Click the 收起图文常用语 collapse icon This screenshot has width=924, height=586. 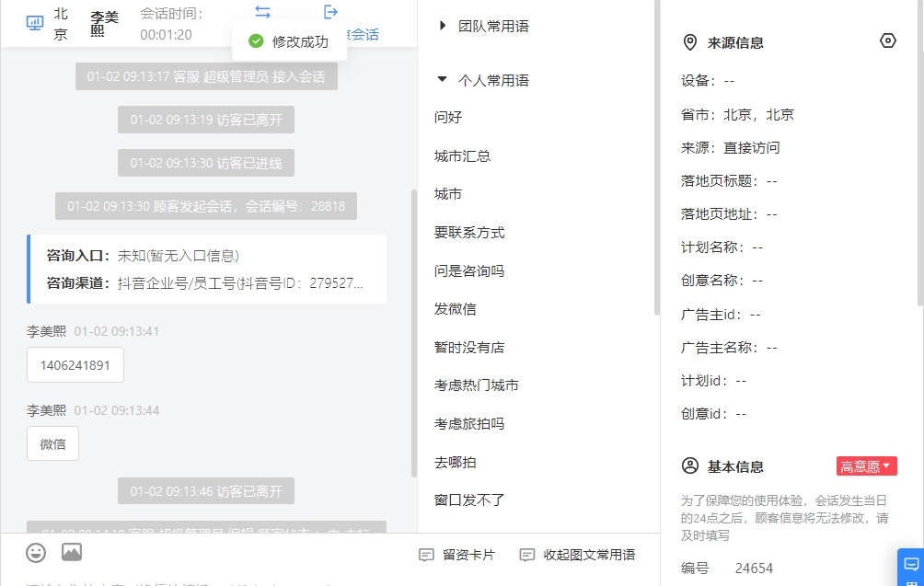tap(526, 555)
